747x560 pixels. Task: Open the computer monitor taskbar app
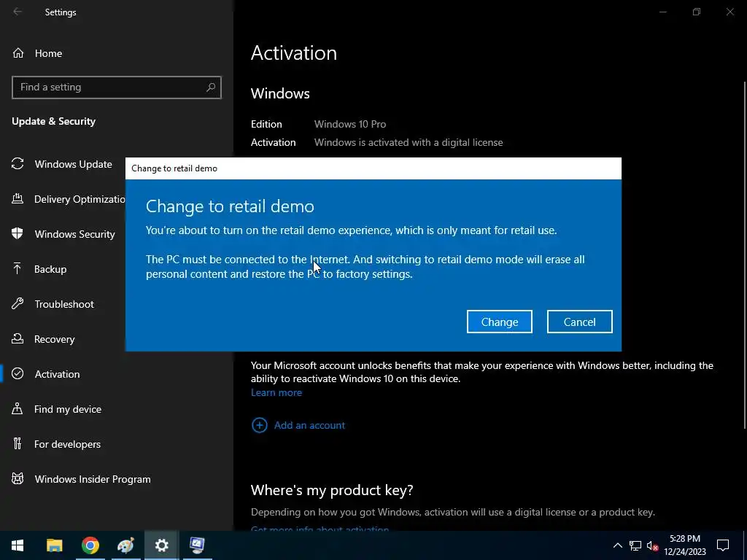tap(197, 545)
